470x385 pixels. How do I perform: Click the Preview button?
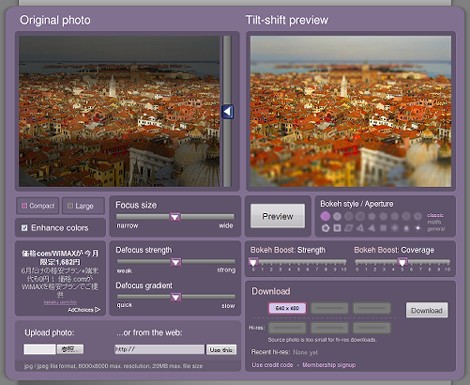(x=278, y=216)
